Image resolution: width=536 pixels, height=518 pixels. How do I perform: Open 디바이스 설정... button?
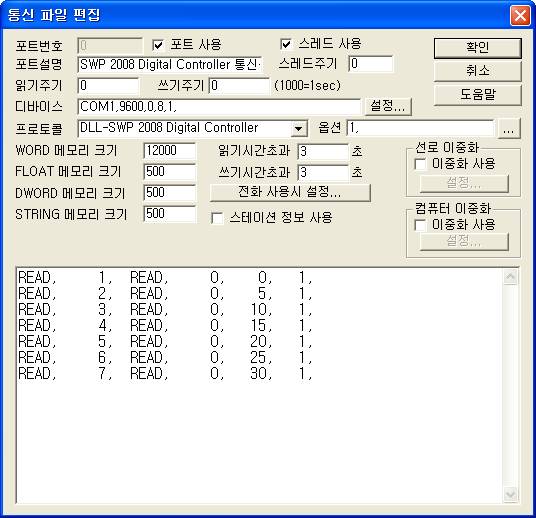(388, 106)
